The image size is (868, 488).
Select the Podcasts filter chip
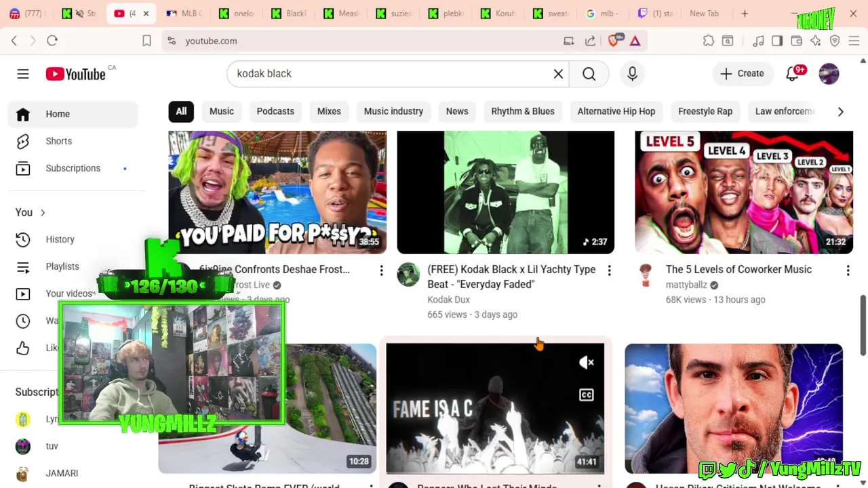275,111
